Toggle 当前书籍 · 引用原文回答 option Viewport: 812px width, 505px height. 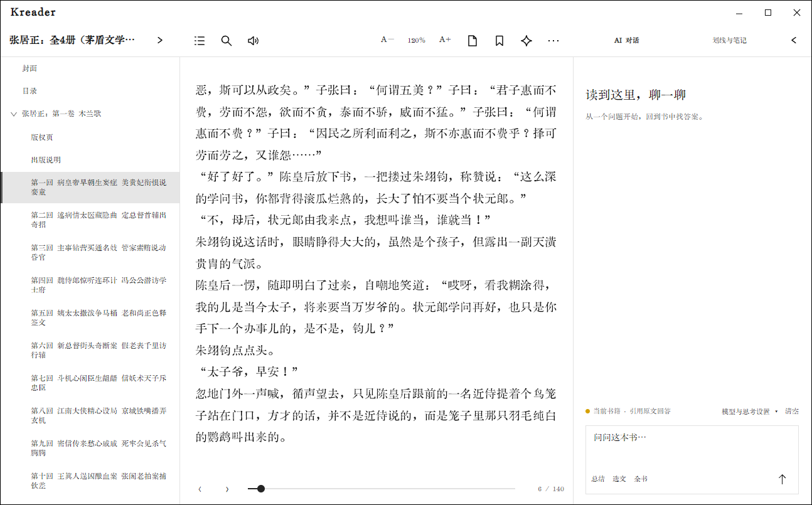(628, 412)
